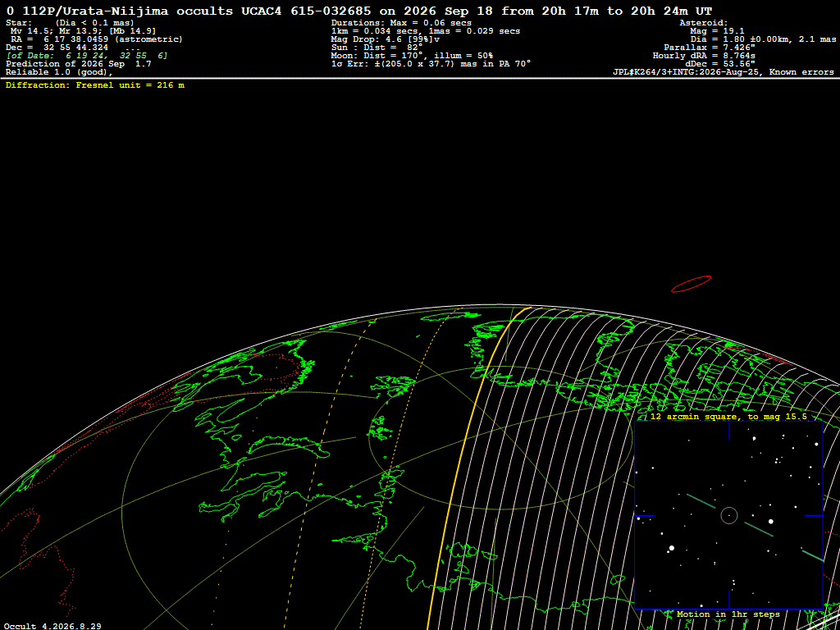The width and height of the screenshot is (840, 630).
Task: Click the 'Asteroid:' heading in the header
Action: coord(703,22)
